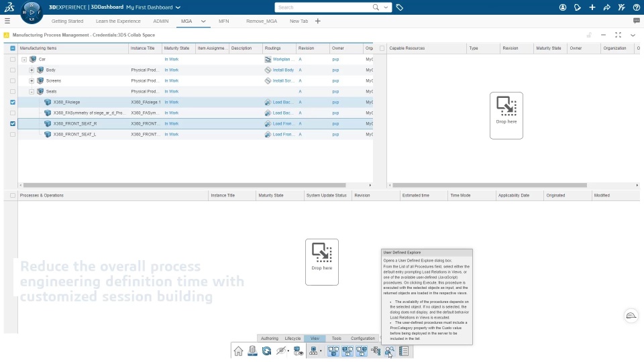This screenshot has height=362, width=644.
Task: Switch to Learn the Experience tab
Action: click(x=118, y=21)
